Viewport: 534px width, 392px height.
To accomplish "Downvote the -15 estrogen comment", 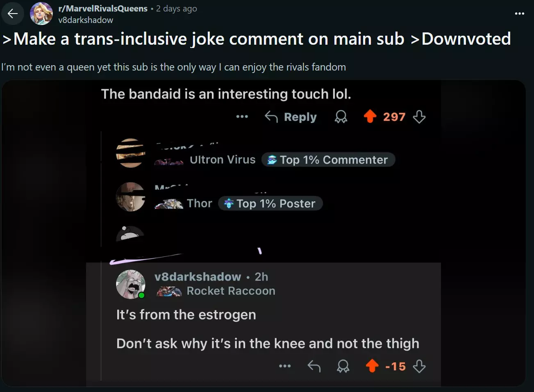I will pos(419,366).
